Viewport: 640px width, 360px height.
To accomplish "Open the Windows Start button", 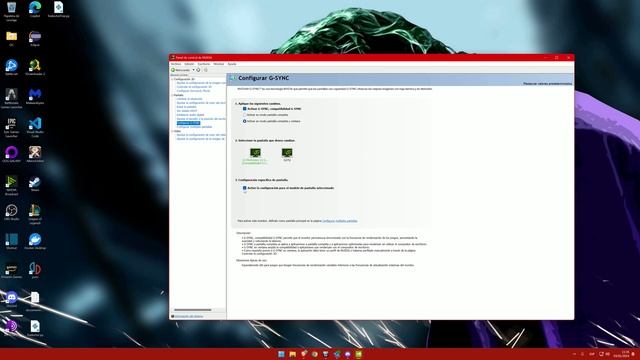I will tap(281, 354).
